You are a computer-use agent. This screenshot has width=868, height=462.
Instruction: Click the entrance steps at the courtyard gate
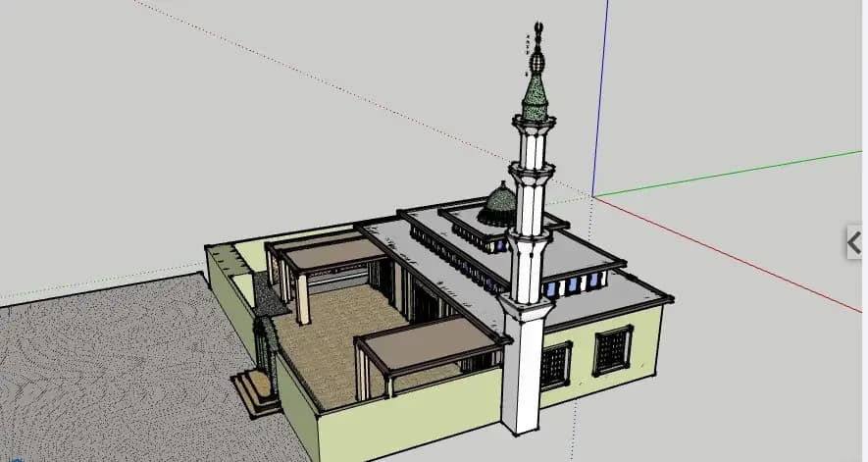pos(254,393)
